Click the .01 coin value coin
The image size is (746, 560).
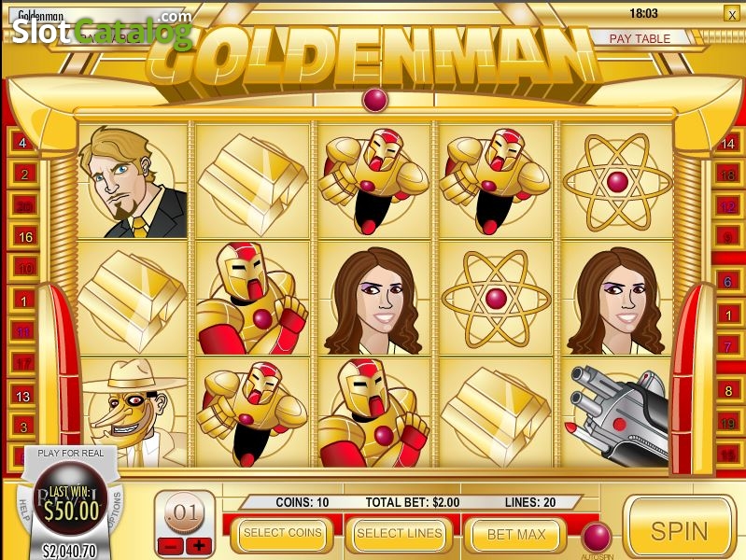[x=185, y=513]
